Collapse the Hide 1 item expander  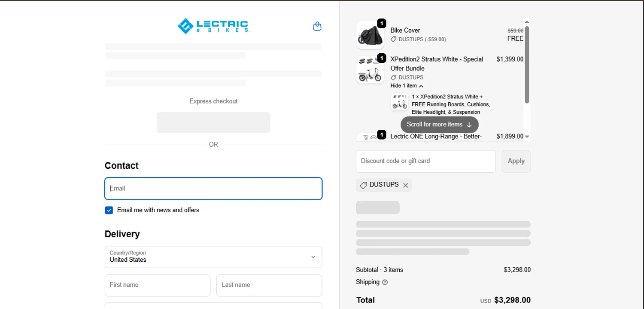(x=407, y=86)
